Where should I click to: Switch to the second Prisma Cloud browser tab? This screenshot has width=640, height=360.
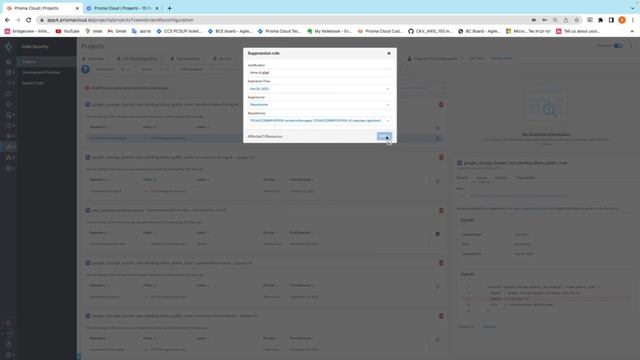point(123,8)
